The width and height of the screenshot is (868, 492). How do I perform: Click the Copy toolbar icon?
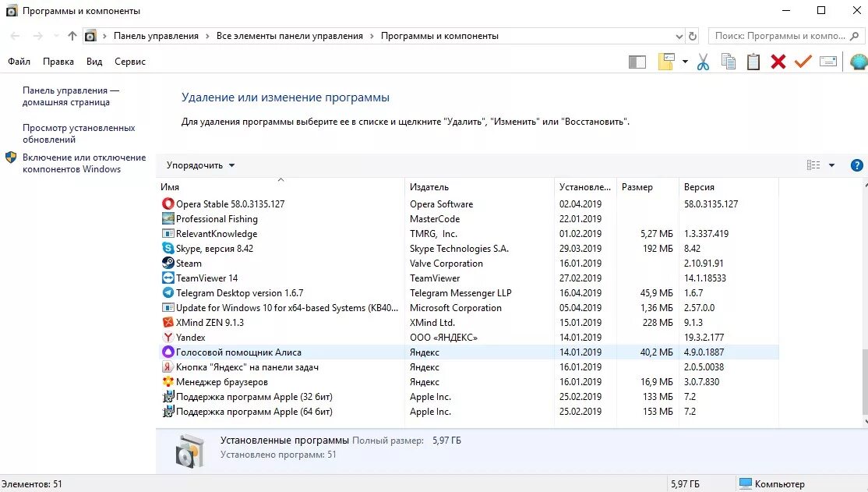pos(729,62)
